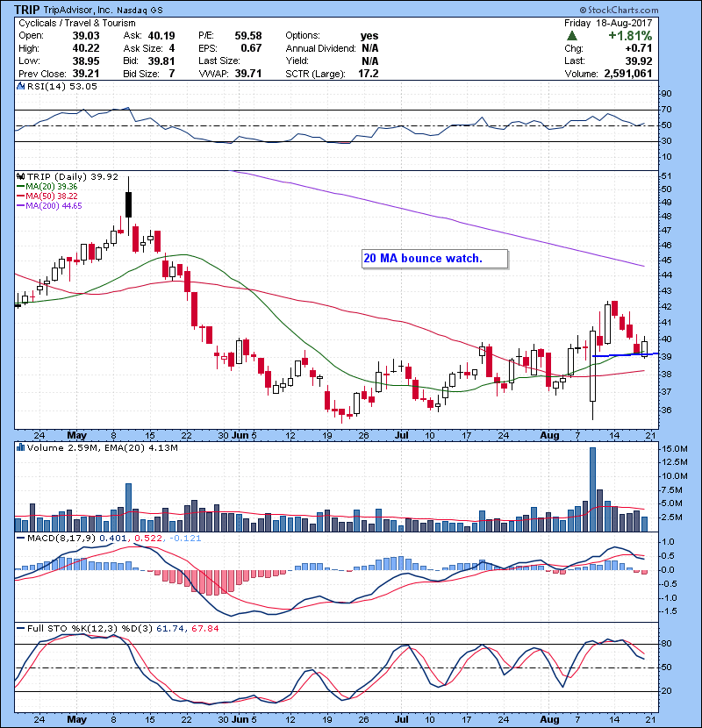Click the RSI(14) 53.05 panel label

point(62,86)
